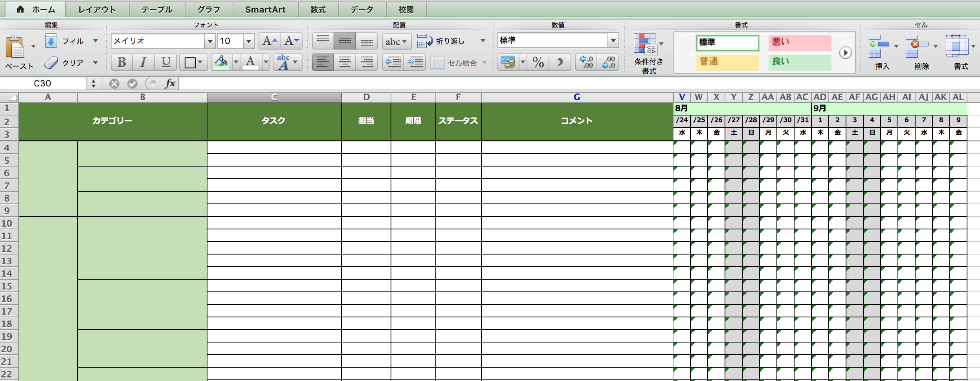980x381 pixels.
Task: Open the delete cells dropdown arrow
Action: pos(936,46)
